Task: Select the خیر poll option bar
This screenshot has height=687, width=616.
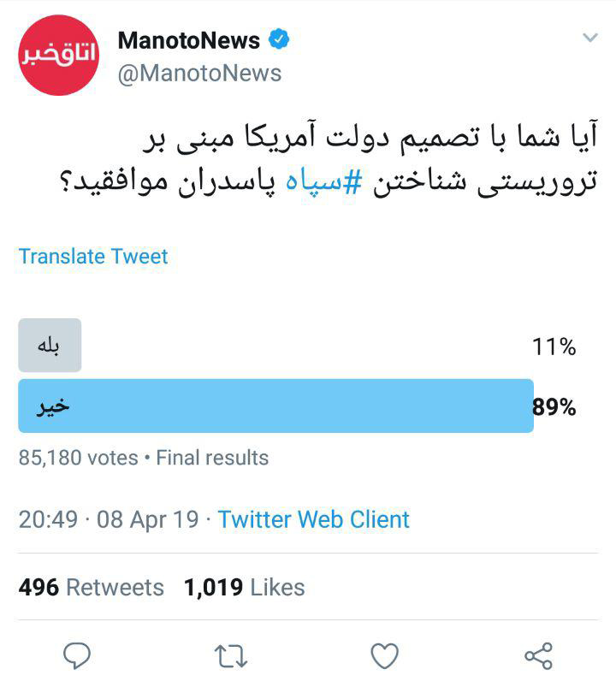Action: click(x=275, y=406)
